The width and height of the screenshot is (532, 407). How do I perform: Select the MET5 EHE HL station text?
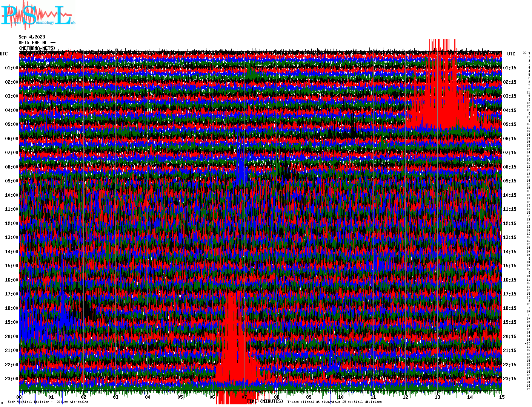click(37, 43)
